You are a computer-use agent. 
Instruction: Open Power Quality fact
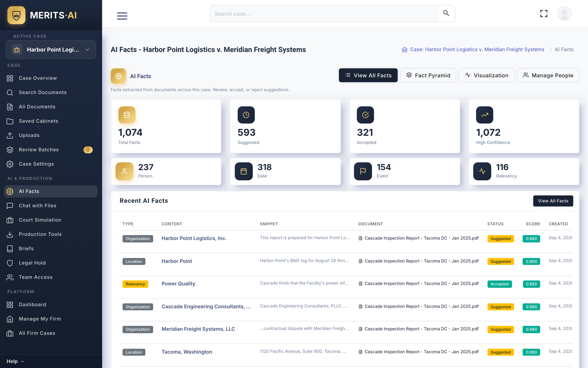point(178,284)
